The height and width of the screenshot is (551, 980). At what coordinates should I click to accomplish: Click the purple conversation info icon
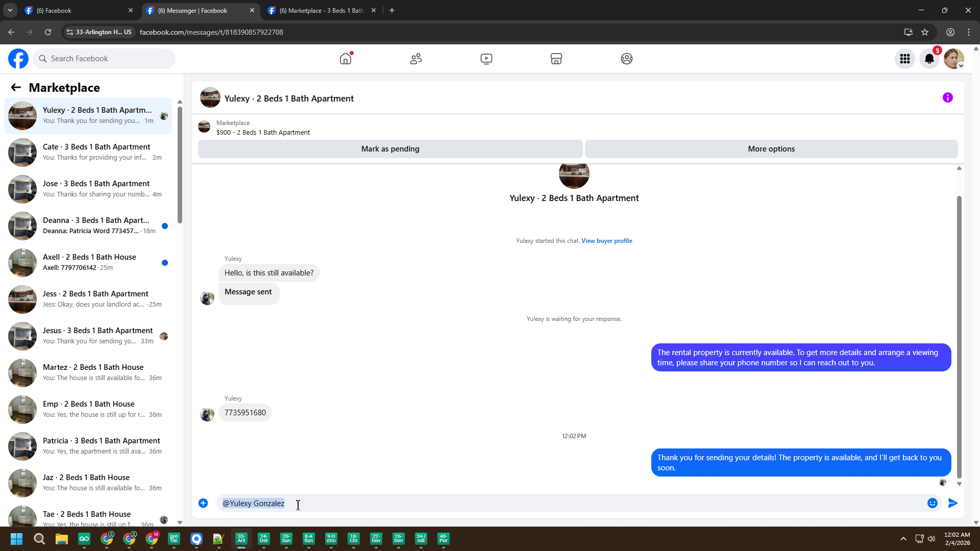[947, 97]
